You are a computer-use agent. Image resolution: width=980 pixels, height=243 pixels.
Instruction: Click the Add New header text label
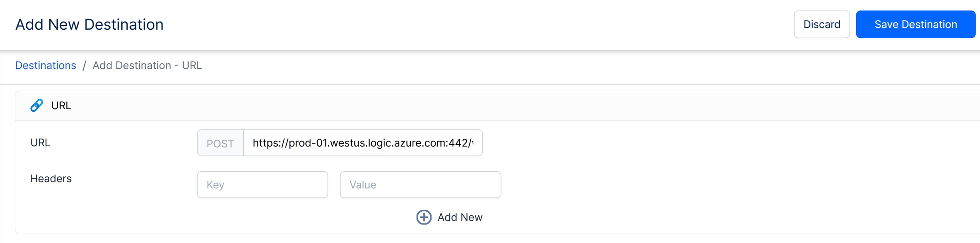(x=460, y=217)
